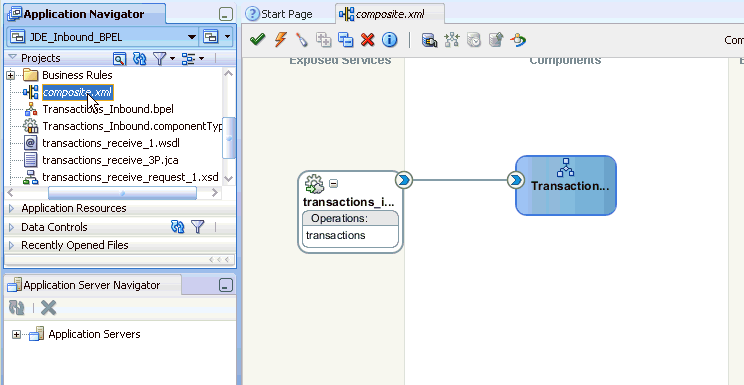This screenshot has height=385, width=744.
Task: Click the transactions_i... service title
Action: coord(349,202)
